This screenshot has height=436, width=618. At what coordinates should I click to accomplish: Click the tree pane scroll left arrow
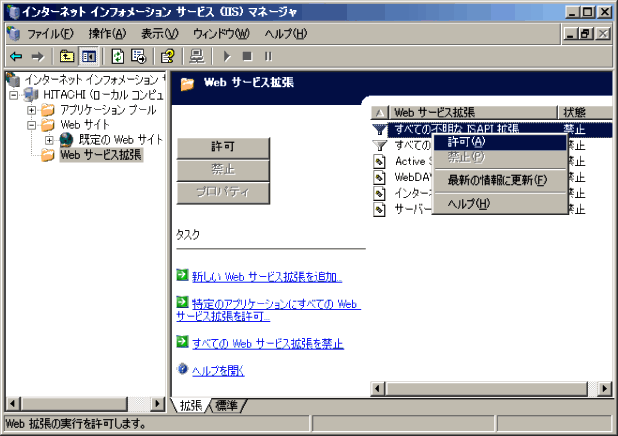(12, 404)
